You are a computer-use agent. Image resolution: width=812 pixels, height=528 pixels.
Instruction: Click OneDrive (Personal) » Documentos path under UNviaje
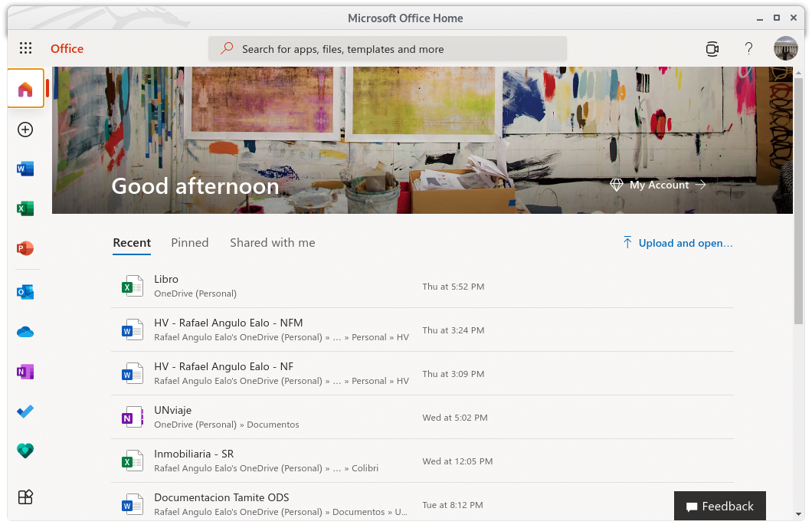pos(227,425)
